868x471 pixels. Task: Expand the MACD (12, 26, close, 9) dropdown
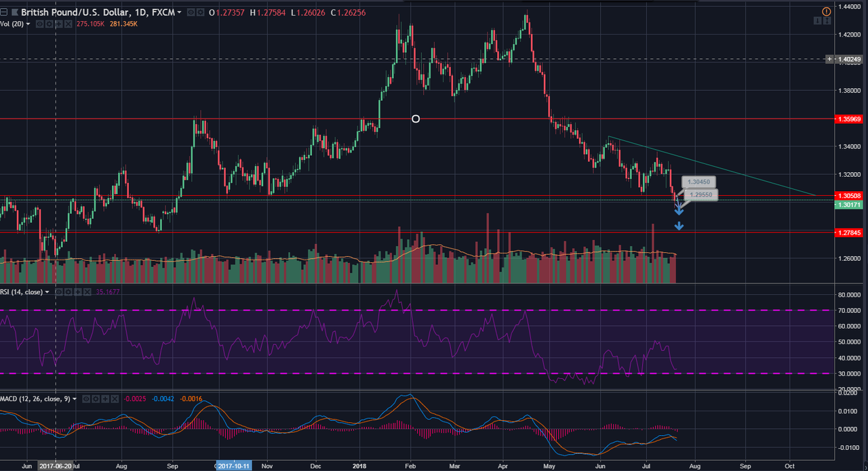(75, 399)
